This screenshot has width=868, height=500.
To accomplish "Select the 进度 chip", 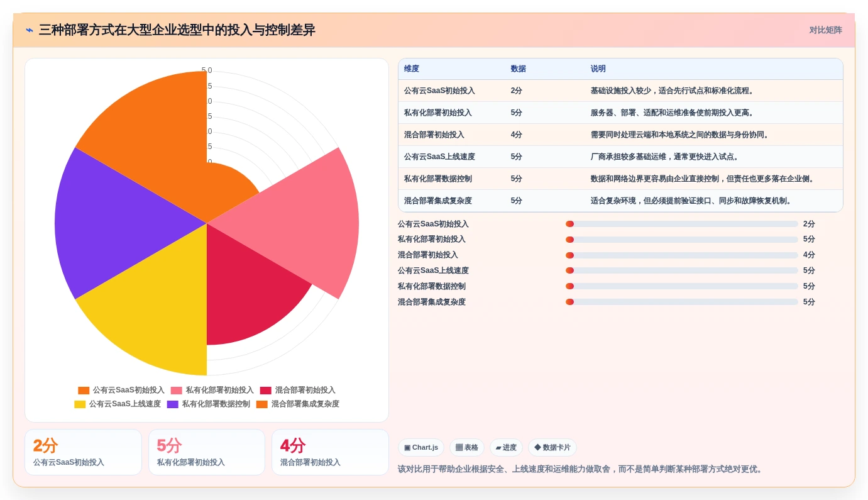I will 506,448.
